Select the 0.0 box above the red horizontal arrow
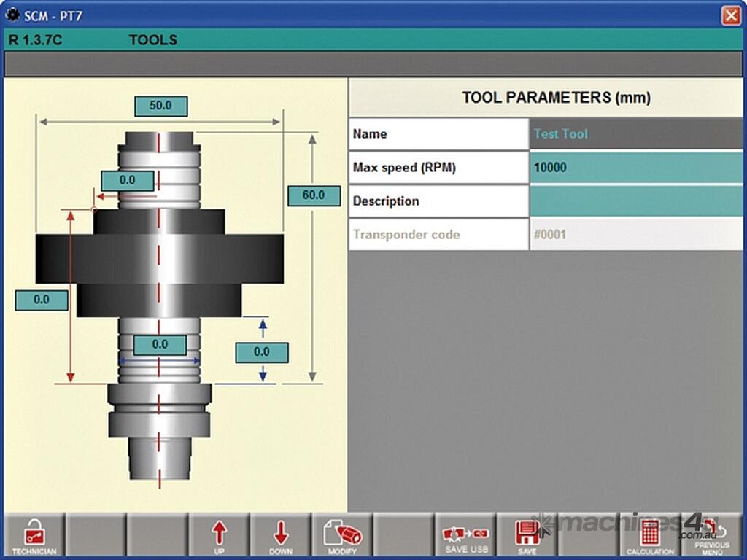This screenshot has width=747, height=560. click(x=127, y=181)
